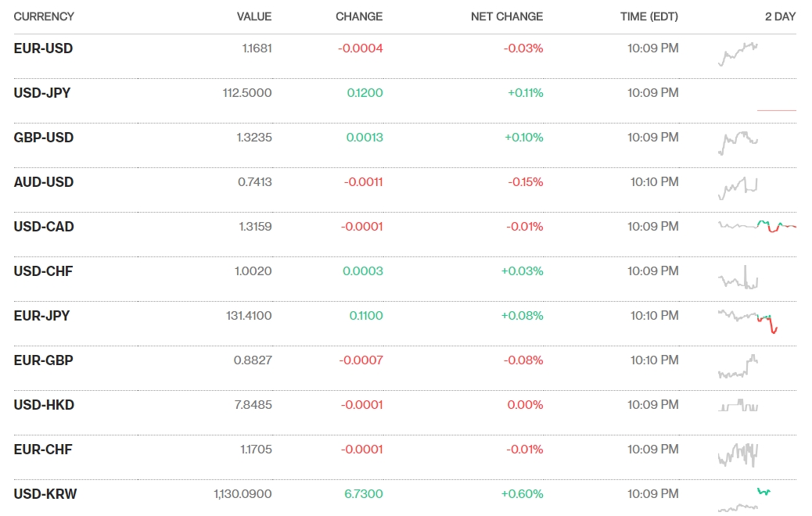Click the GBP-USD 2-day sparkline chart
Viewport: 812px width, 516px height.
tap(738, 142)
